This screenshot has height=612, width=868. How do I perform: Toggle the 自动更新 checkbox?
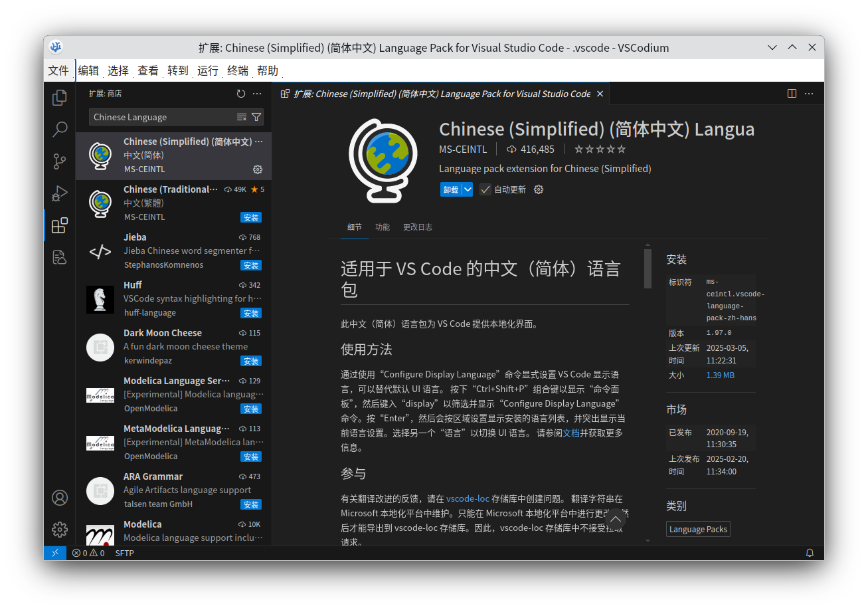click(x=485, y=189)
